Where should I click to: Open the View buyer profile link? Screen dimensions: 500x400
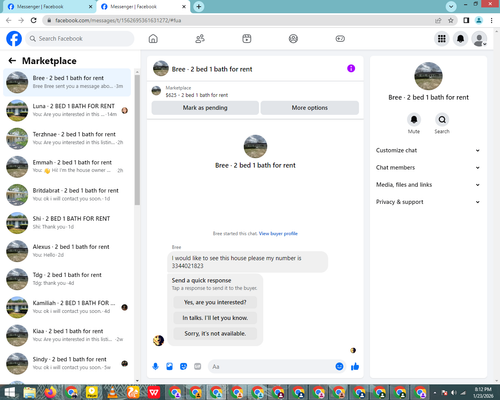(x=278, y=233)
